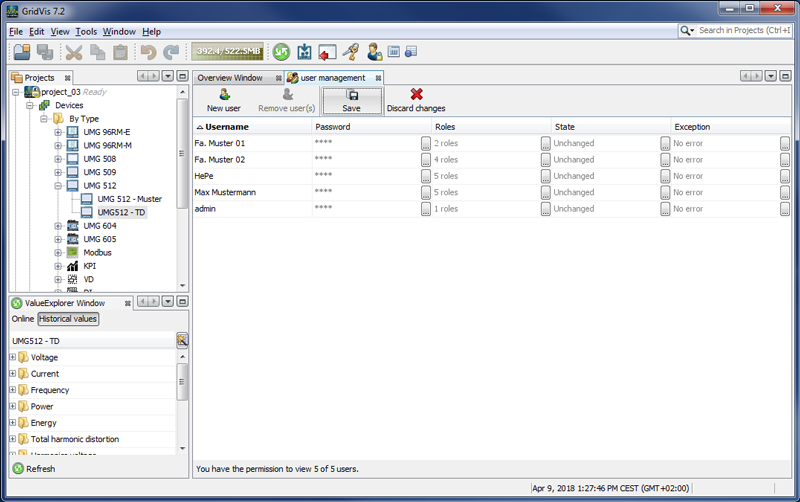Click the Search in Projects field
The height and width of the screenshot is (502, 800).
pyautogui.click(x=744, y=31)
